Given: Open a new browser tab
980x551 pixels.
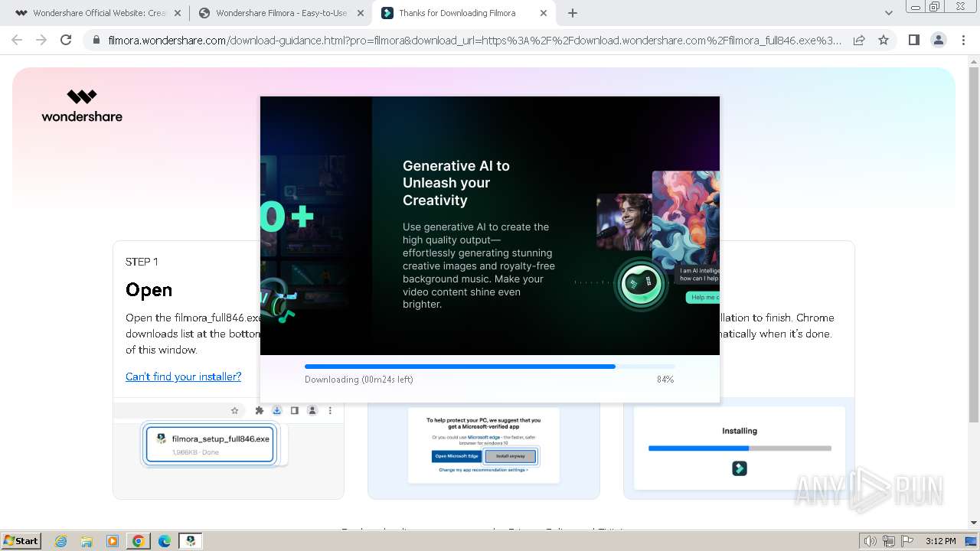Looking at the screenshot, I should click(x=573, y=13).
